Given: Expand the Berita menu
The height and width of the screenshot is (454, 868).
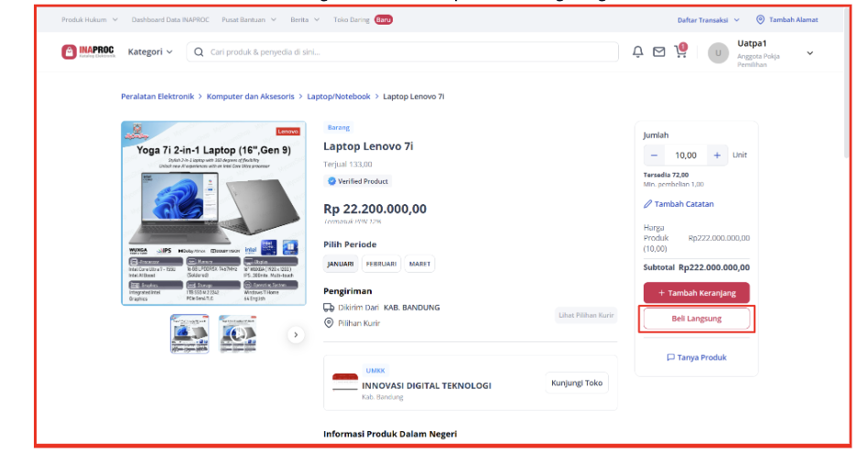Looking at the screenshot, I should coord(305,19).
